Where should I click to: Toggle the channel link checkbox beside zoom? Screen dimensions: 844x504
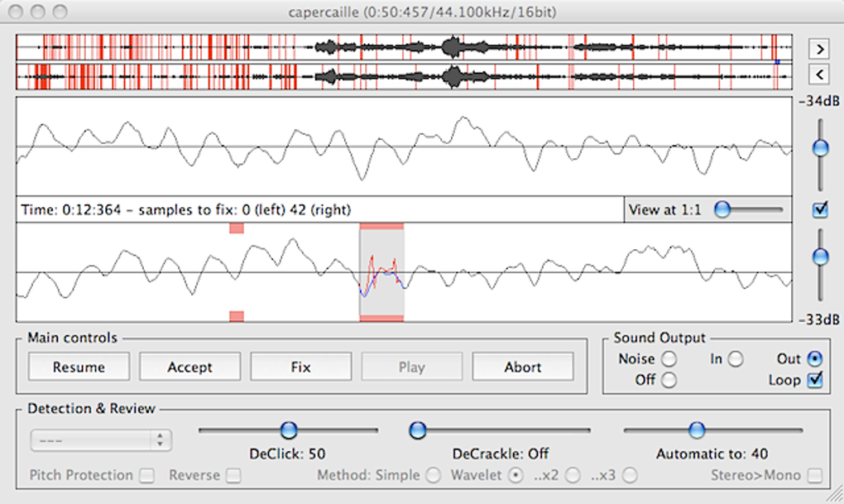point(820,210)
